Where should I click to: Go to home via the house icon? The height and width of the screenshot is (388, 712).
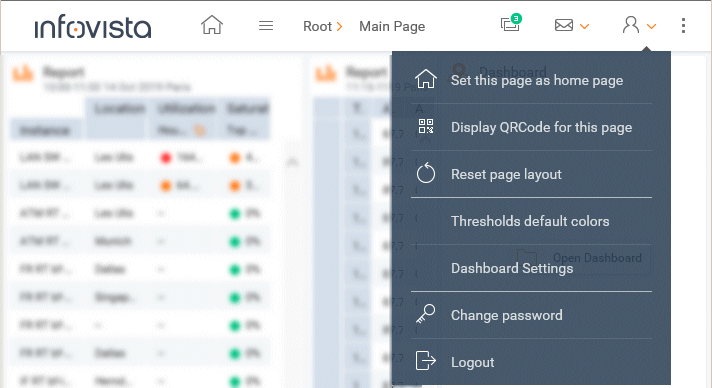(212, 25)
